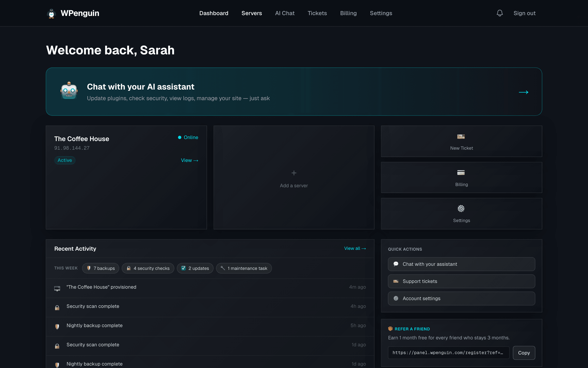Click the lock icon in security checks chip
Viewport: 588px width, 368px height.
click(129, 268)
